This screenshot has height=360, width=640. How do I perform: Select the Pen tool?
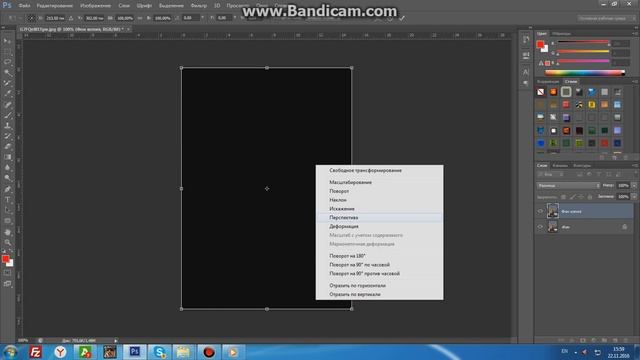[x=7, y=189]
